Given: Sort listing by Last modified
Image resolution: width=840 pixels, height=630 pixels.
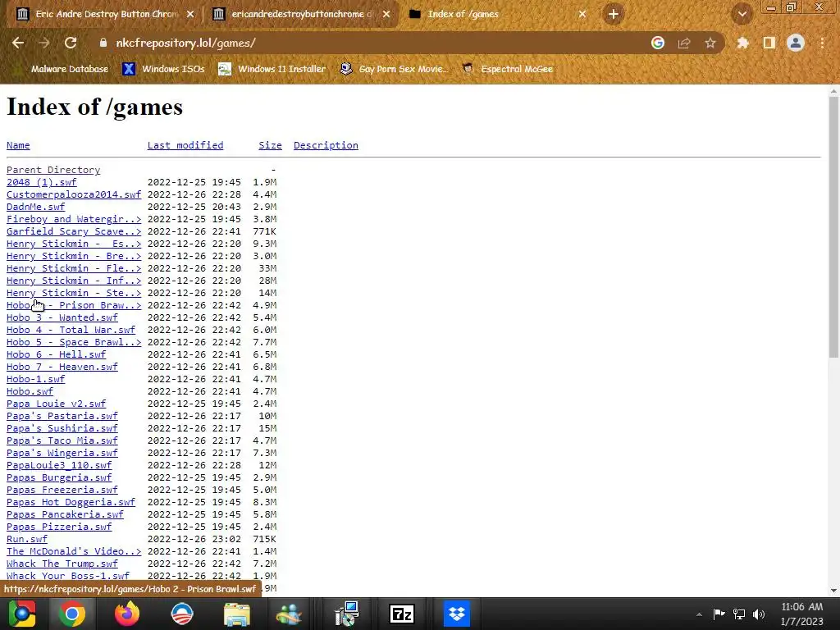Looking at the screenshot, I should pyautogui.click(x=185, y=145).
